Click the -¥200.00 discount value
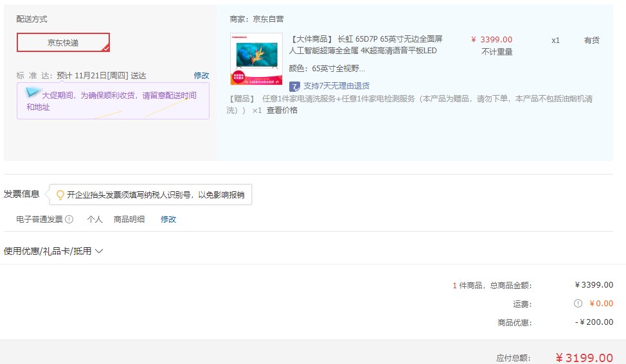 594,322
